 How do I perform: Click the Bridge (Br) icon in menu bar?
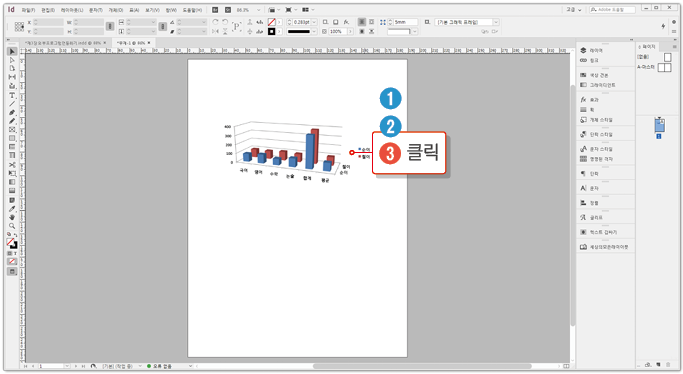[x=215, y=10]
